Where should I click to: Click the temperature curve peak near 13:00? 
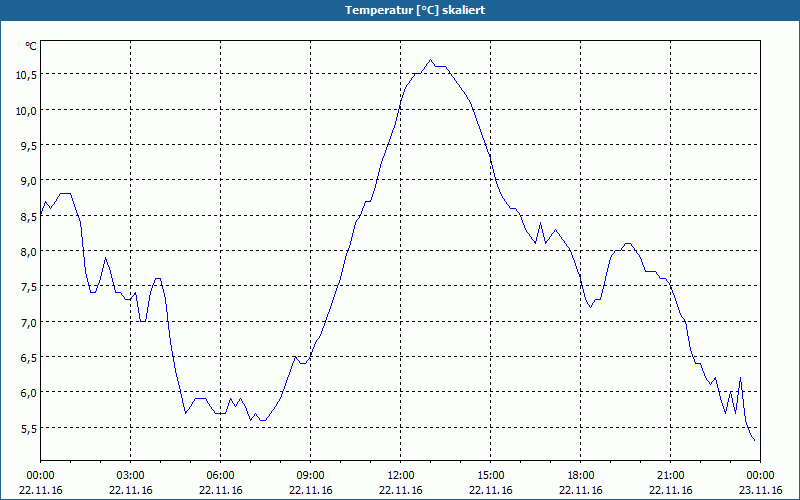tap(431, 60)
